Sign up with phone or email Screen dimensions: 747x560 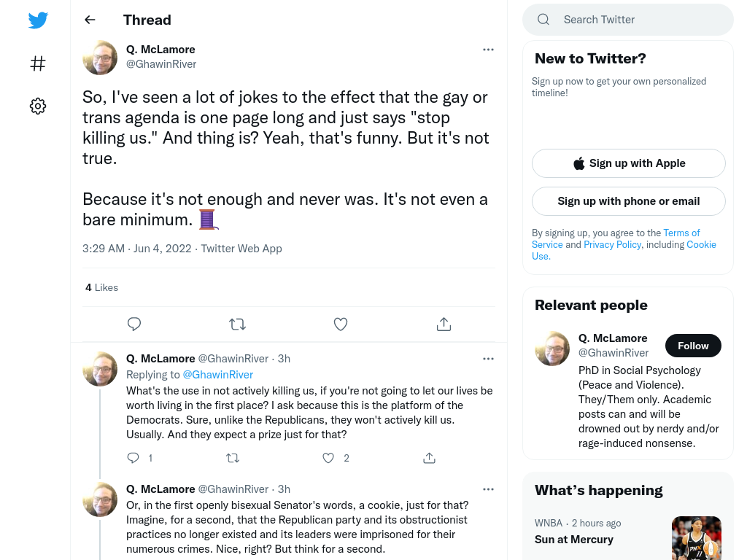(628, 201)
